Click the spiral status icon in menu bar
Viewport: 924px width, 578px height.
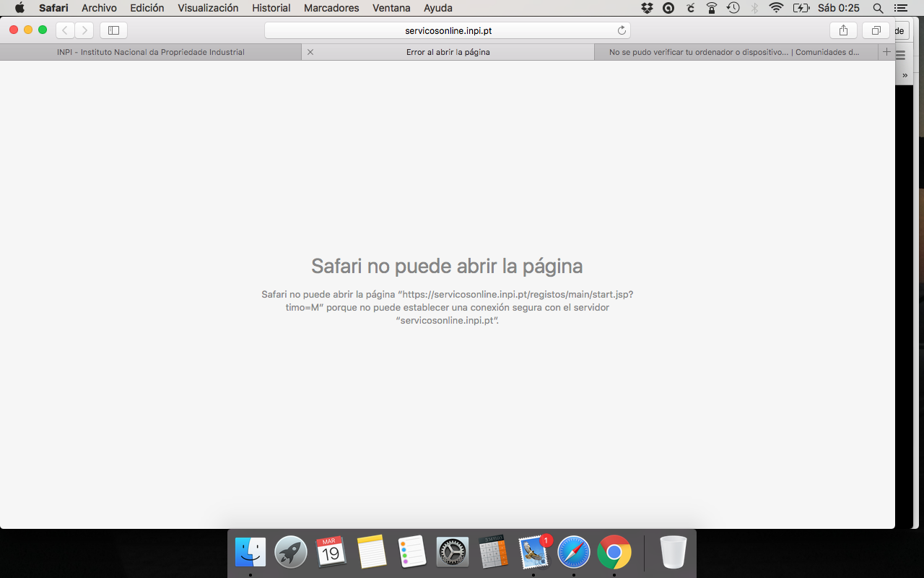click(x=668, y=8)
